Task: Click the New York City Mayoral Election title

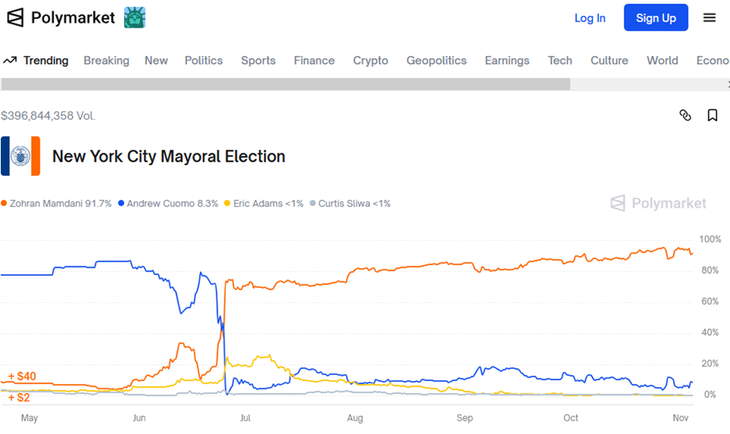Action: click(x=168, y=156)
